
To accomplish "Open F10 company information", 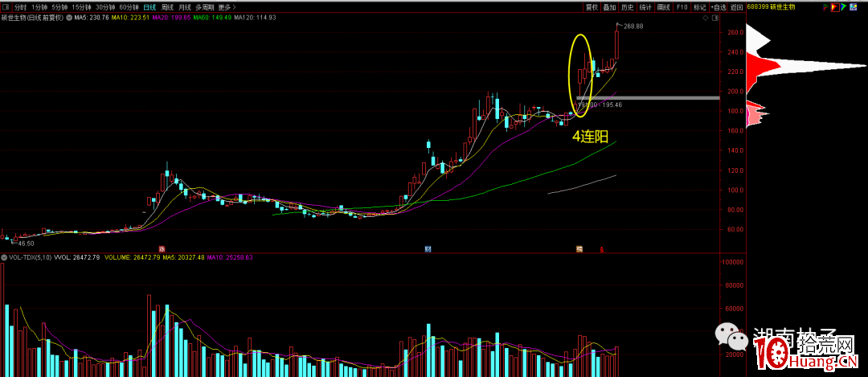I will (682, 7).
